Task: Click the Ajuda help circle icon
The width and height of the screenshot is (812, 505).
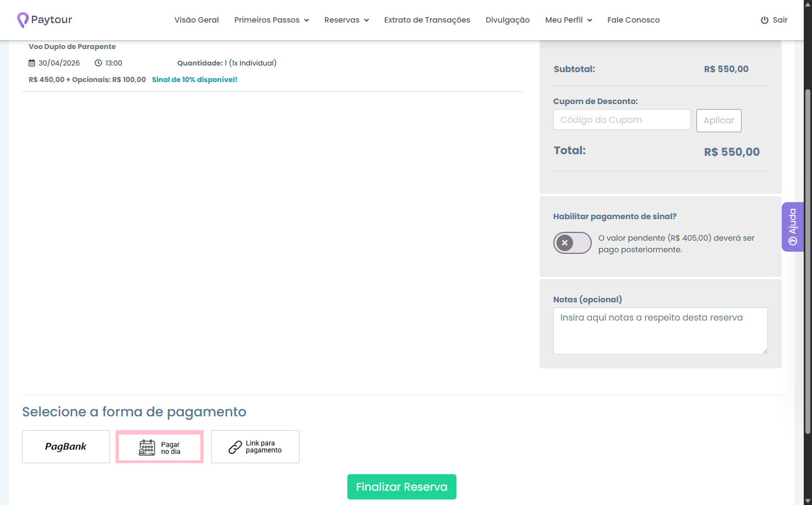Action: (793, 241)
